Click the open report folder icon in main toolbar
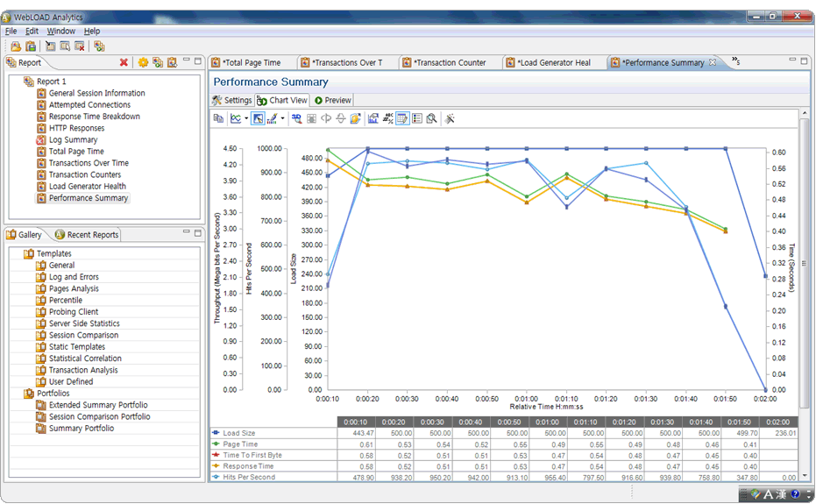The width and height of the screenshot is (816, 504). (x=16, y=46)
